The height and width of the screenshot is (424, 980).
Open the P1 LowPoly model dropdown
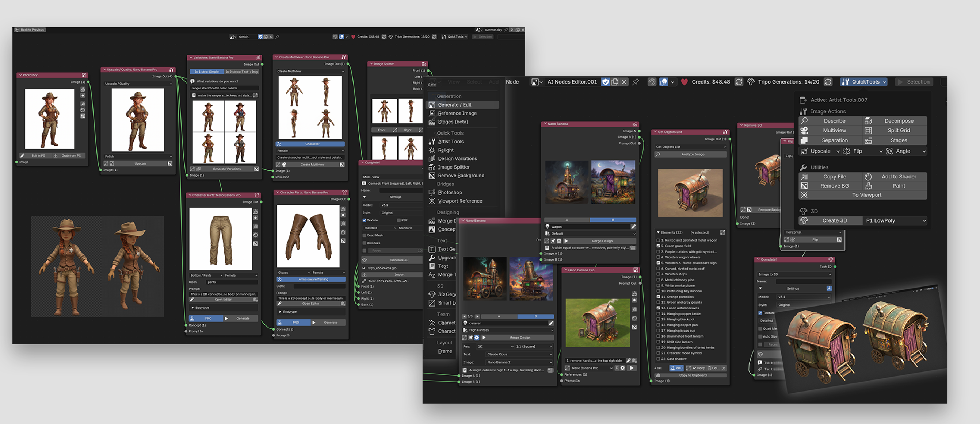coord(895,221)
